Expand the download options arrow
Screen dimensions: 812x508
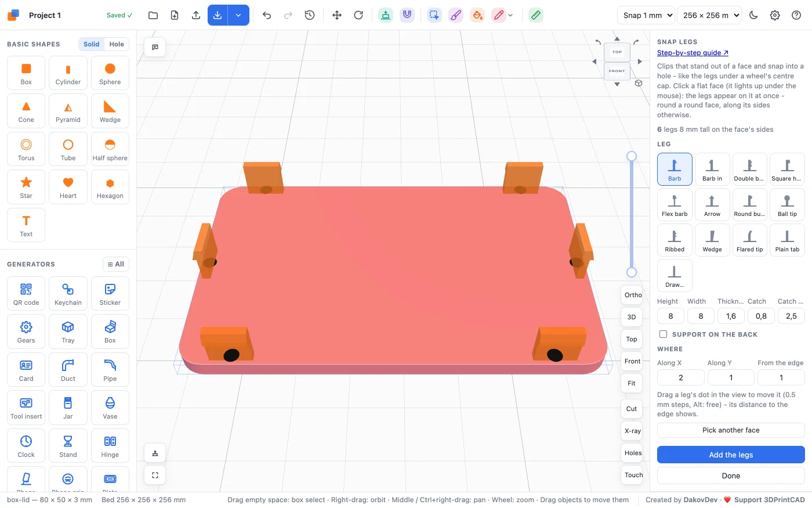tap(238, 15)
